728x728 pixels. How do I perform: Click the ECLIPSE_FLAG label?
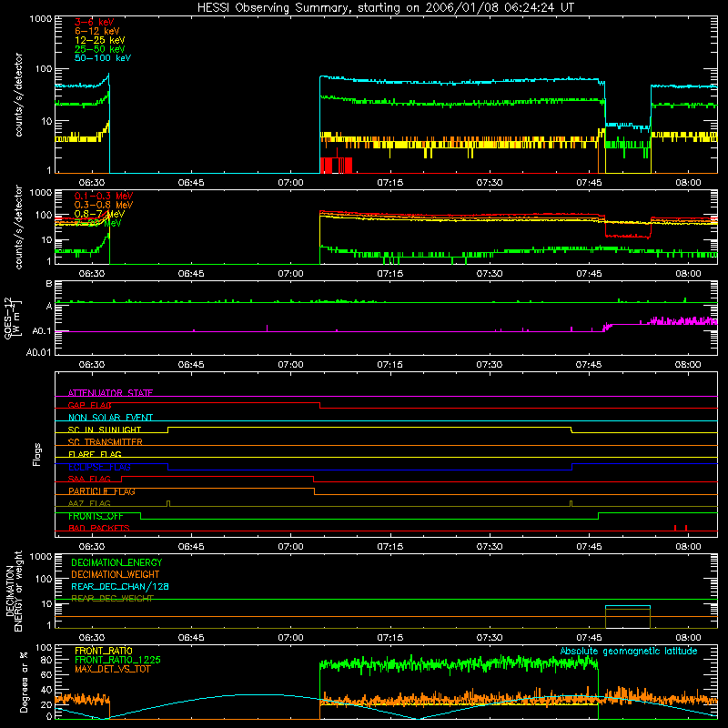click(99, 467)
